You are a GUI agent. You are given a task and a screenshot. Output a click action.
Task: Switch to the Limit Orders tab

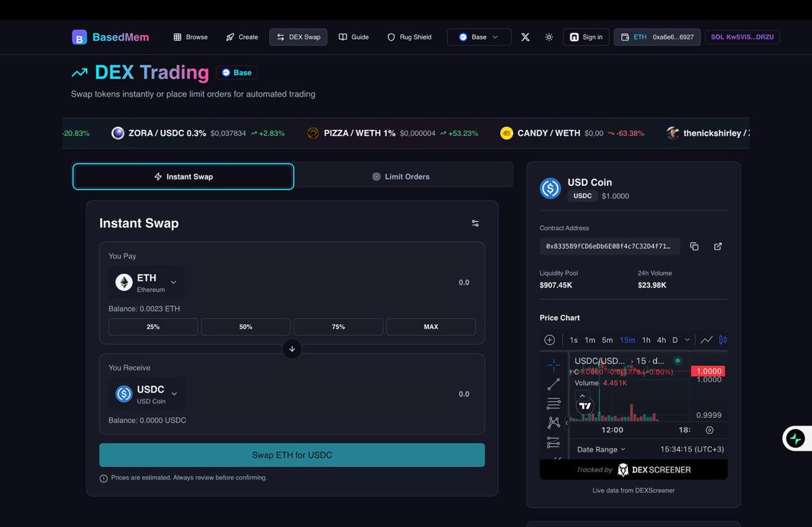pos(401,177)
